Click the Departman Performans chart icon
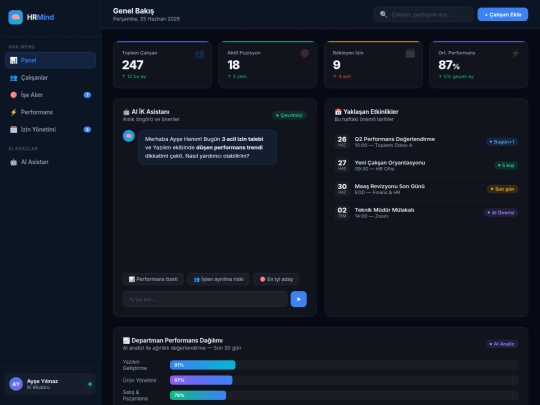Viewport: 540px width, 405px height. (126, 341)
